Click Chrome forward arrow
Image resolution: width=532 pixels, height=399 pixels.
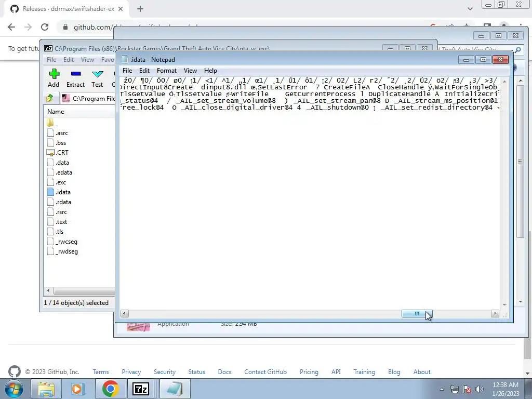[x=28, y=27]
